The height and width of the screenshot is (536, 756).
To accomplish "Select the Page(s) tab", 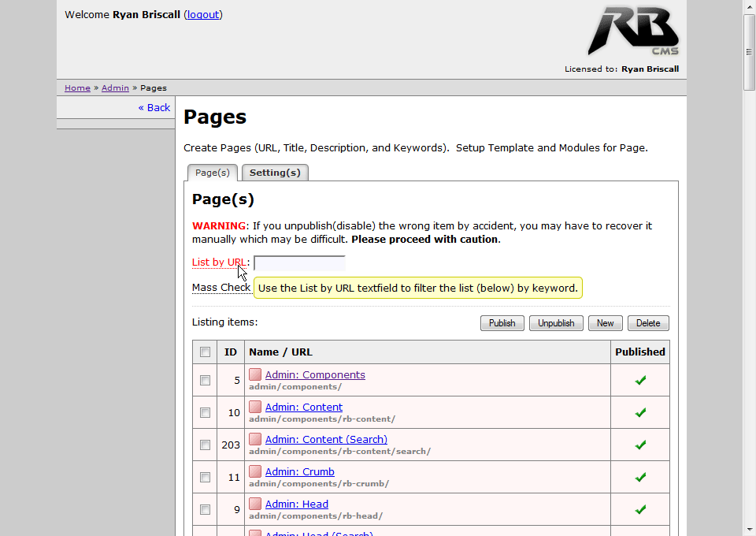I will [213, 173].
